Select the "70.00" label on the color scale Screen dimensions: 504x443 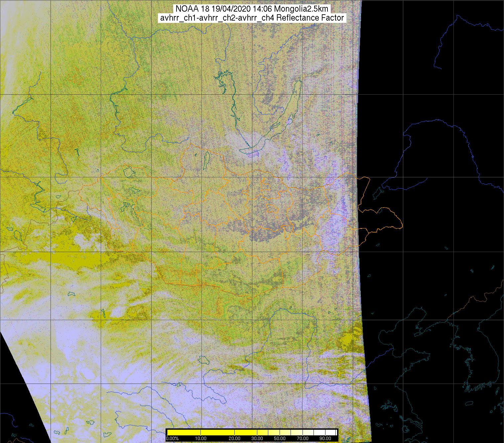click(x=303, y=438)
